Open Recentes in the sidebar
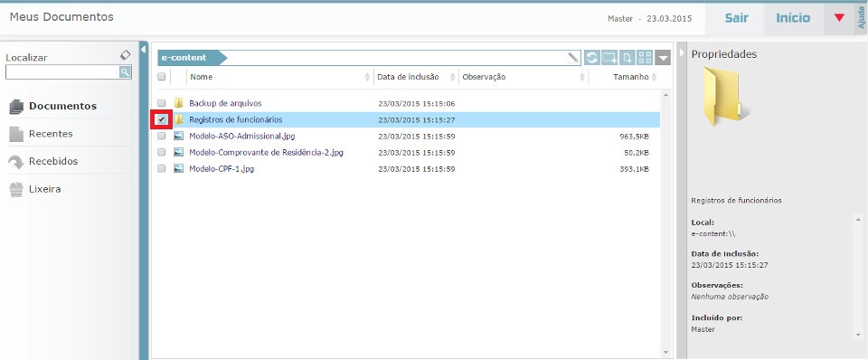 51,134
